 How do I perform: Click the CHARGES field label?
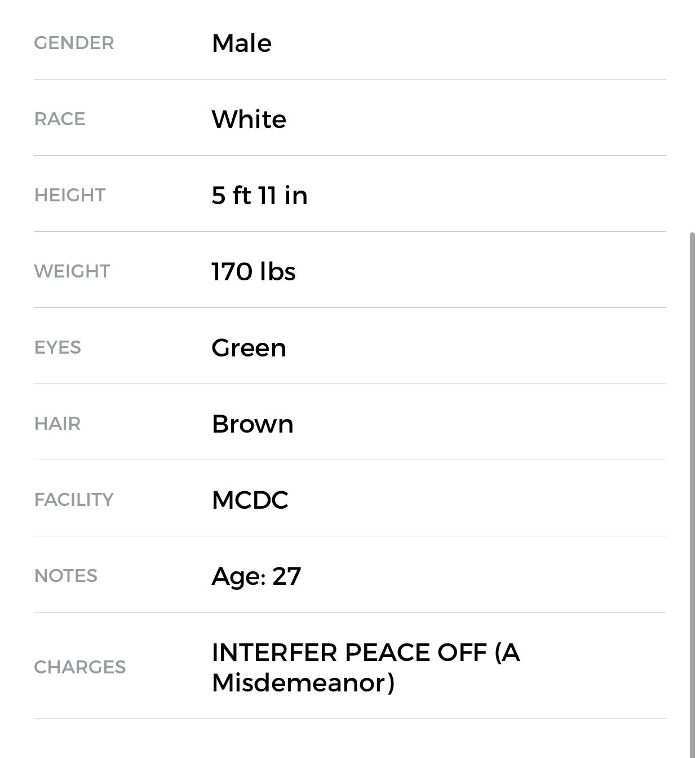tap(80, 667)
